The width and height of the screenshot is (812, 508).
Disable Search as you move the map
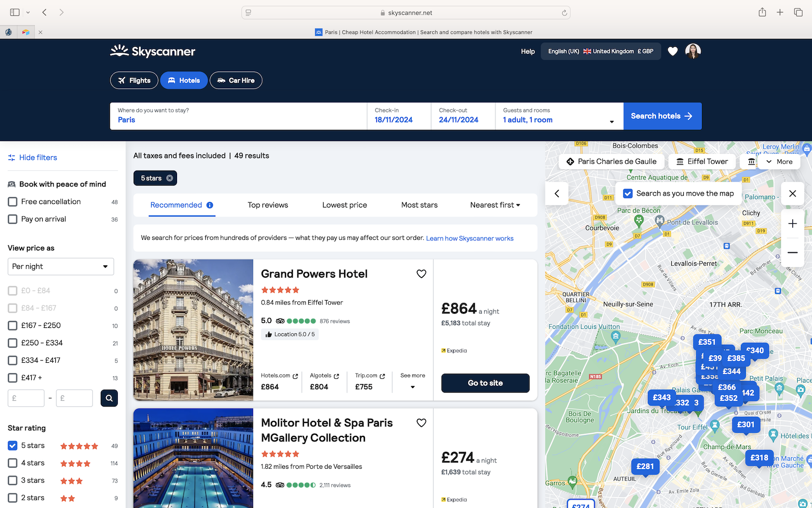click(628, 194)
